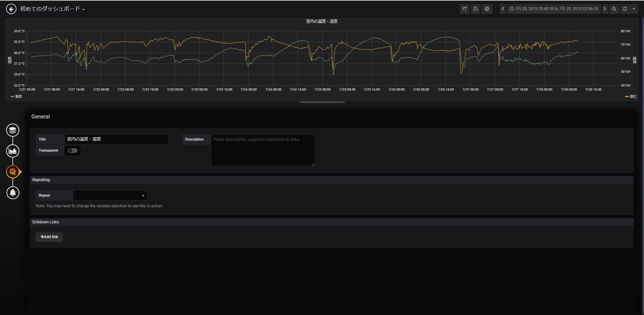Select the General settings gear icon
The height and width of the screenshot is (315, 644).
click(x=13, y=172)
